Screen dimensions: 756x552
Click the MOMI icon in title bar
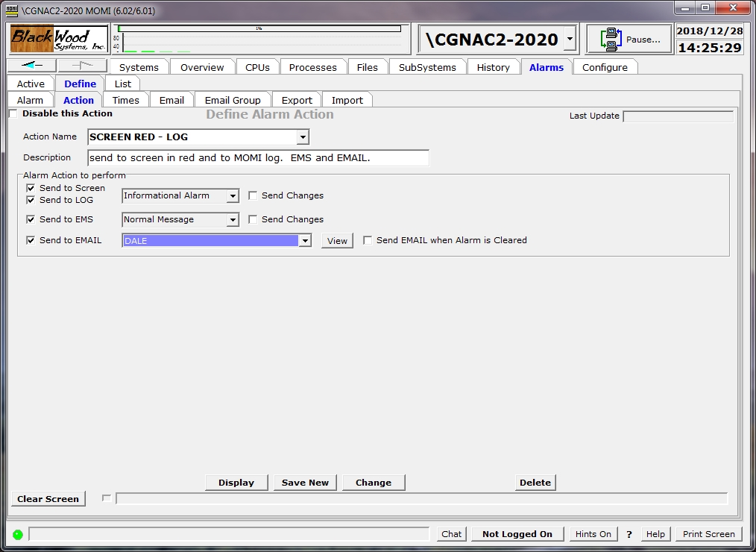tap(11, 10)
